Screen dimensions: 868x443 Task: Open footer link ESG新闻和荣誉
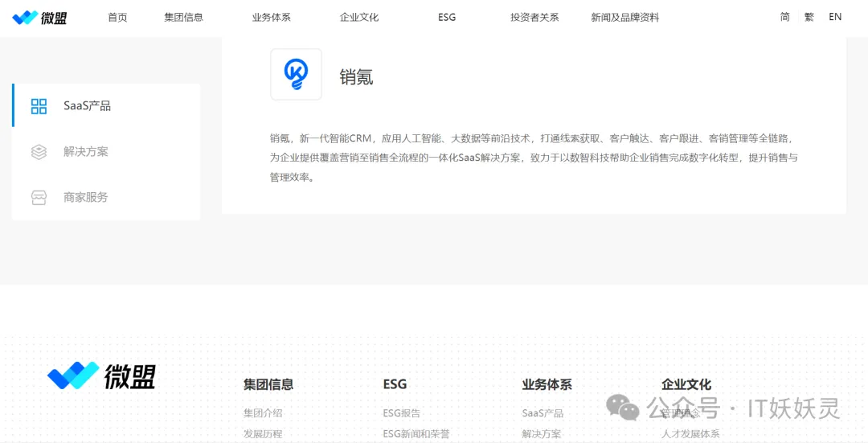pyautogui.click(x=416, y=434)
